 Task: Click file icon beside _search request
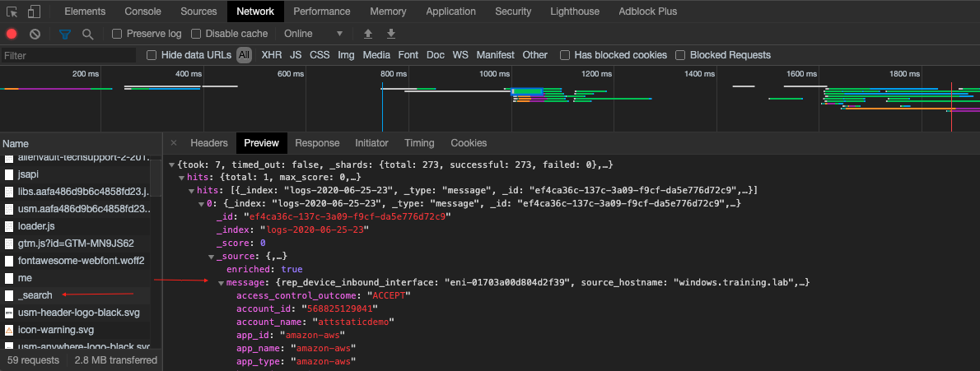[x=9, y=294]
